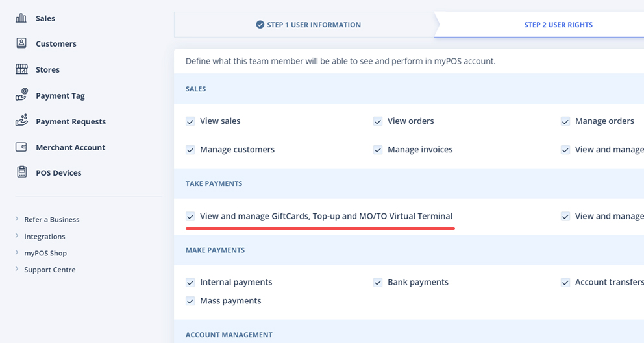
Task: Click the Payment Requests icon
Action: tap(21, 121)
